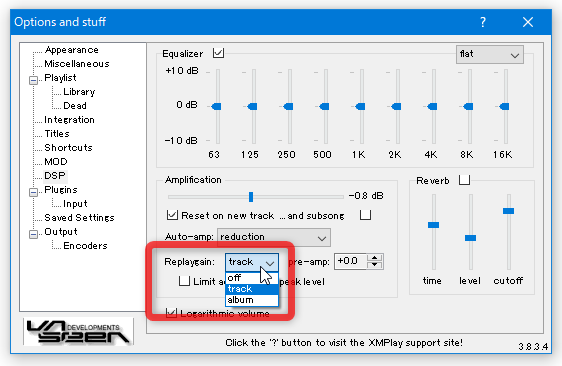Screen dimensions: 562x366
Task: Enable the Limit to peak level checkbox
Action: 184,281
